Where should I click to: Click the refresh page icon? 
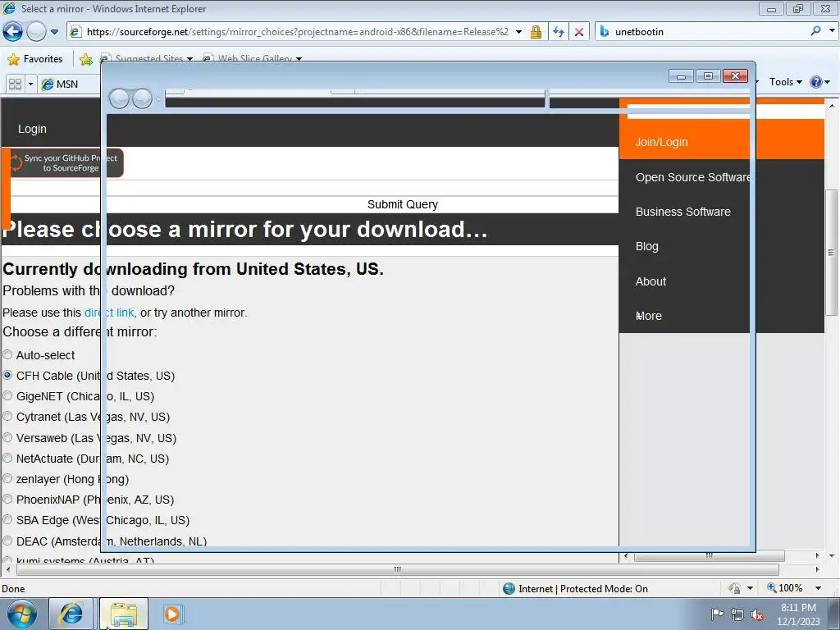click(x=559, y=32)
